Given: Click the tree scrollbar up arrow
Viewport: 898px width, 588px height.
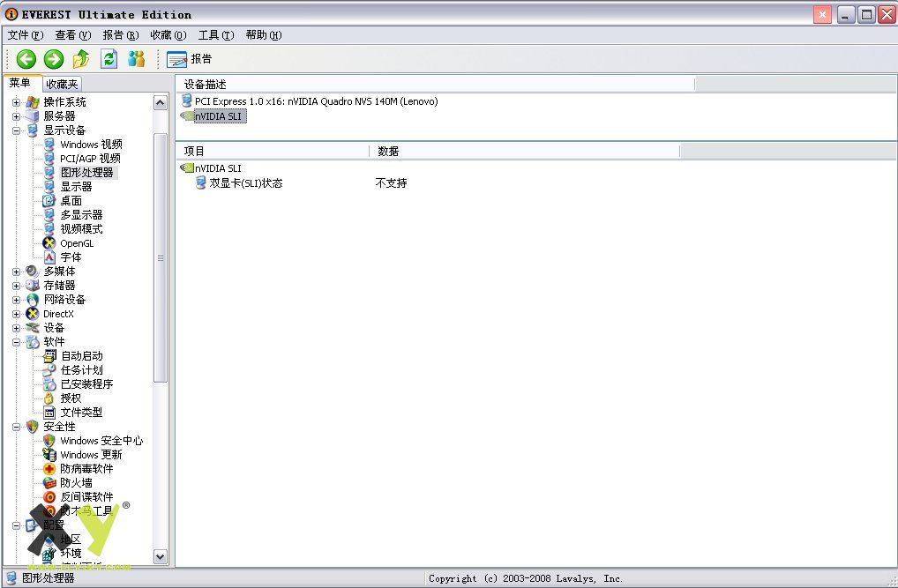Looking at the screenshot, I should coord(161,103).
